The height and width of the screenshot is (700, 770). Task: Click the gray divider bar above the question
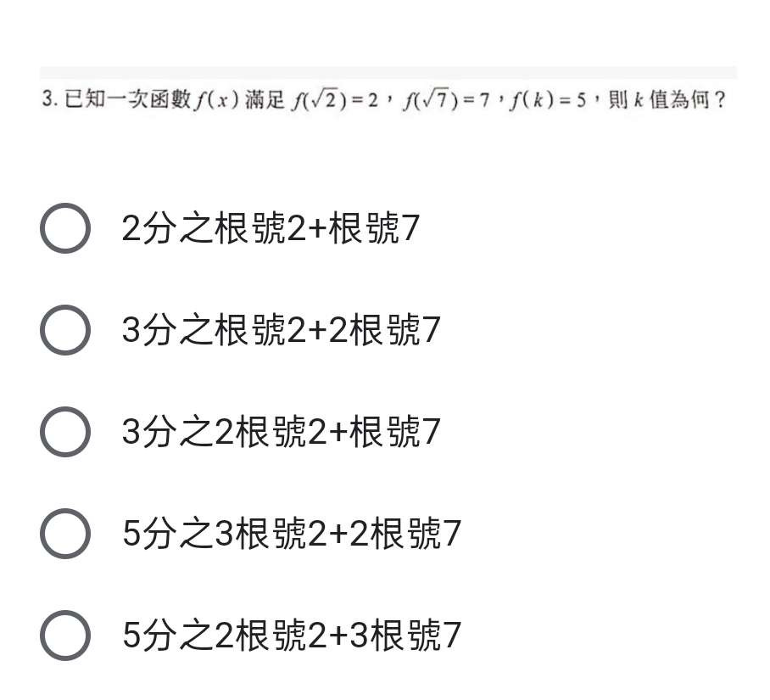(388, 73)
